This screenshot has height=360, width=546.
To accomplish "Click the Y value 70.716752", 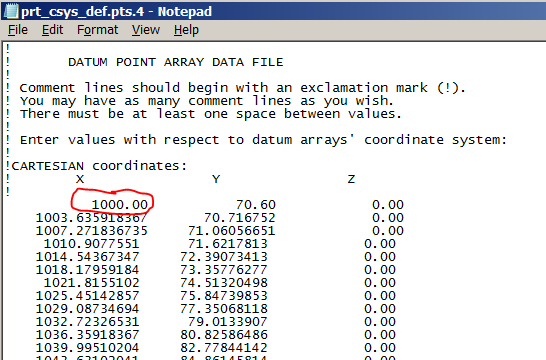I will pos(240,218).
